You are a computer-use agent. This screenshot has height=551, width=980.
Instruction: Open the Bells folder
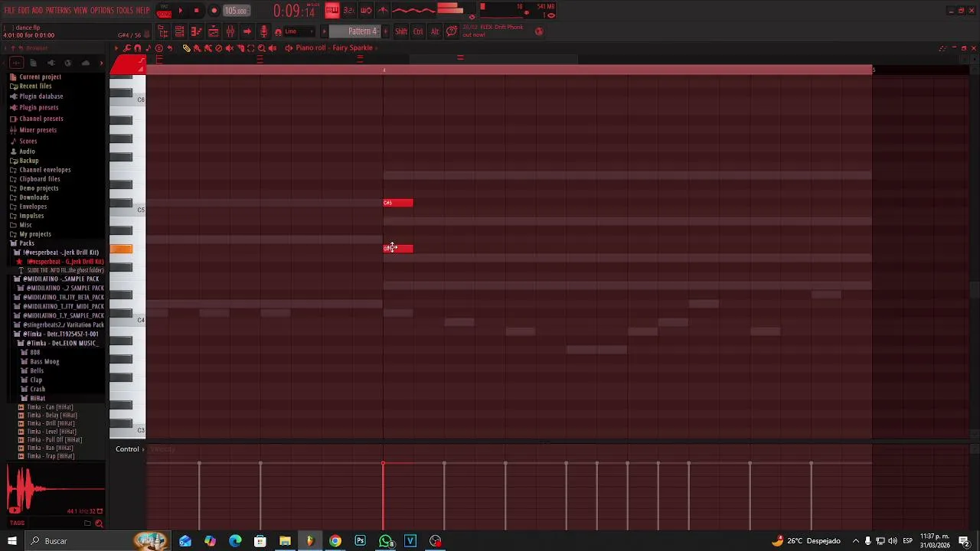click(x=36, y=370)
